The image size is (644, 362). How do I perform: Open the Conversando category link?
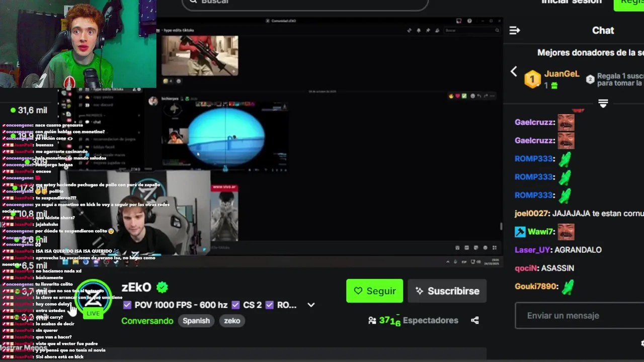pyautogui.click(x=147, y=321)
